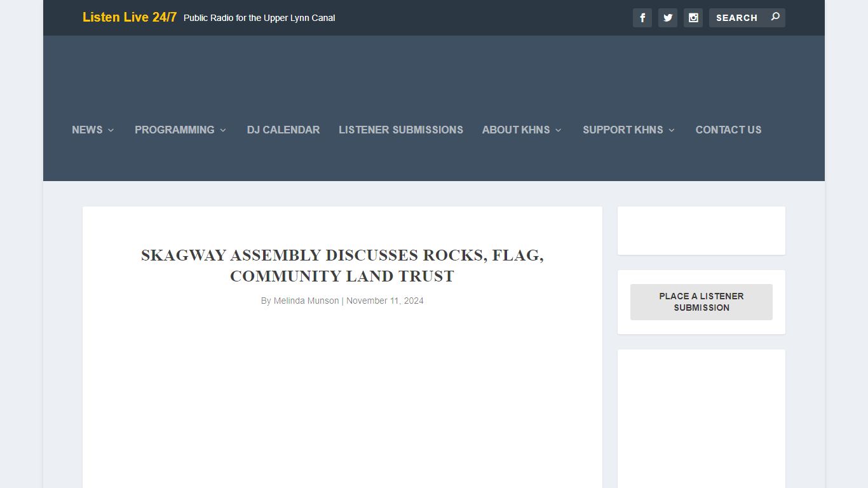Image resolution: width=868 pixels, height=488 pixels.
Task: Click the Listen Live 24/7 link
Action: tap(130, 17)
